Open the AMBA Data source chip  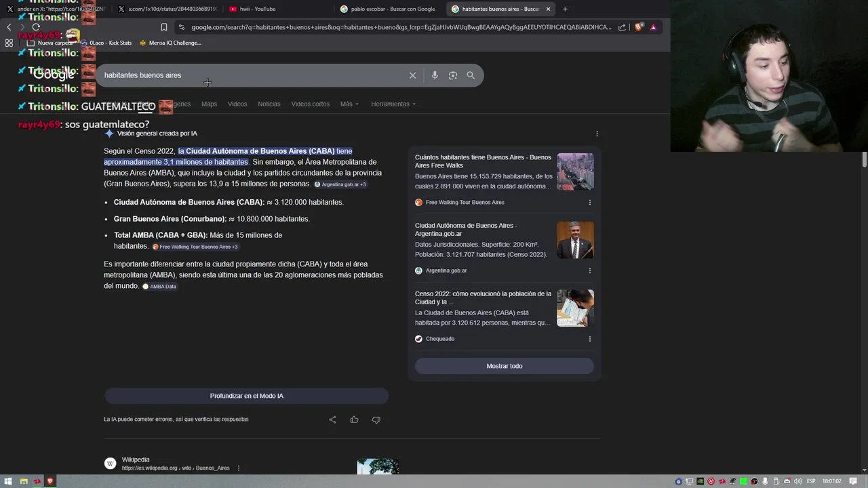point(160,287)
